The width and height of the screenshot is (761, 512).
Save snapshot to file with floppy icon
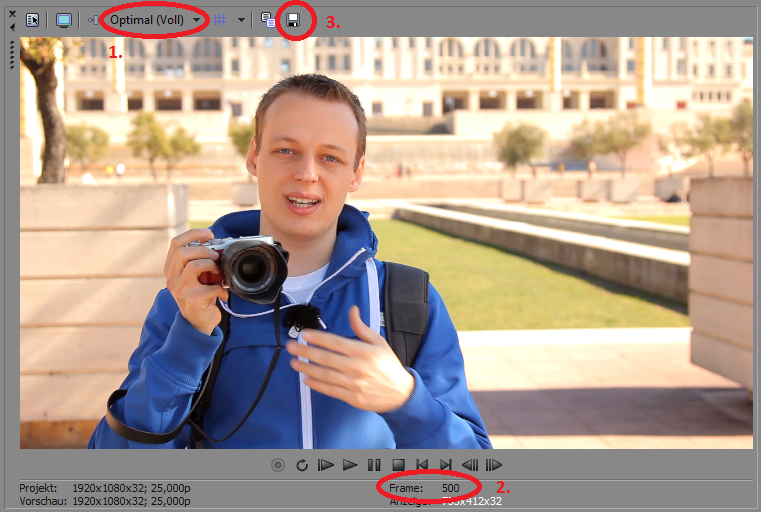click(x=294, y=20)
